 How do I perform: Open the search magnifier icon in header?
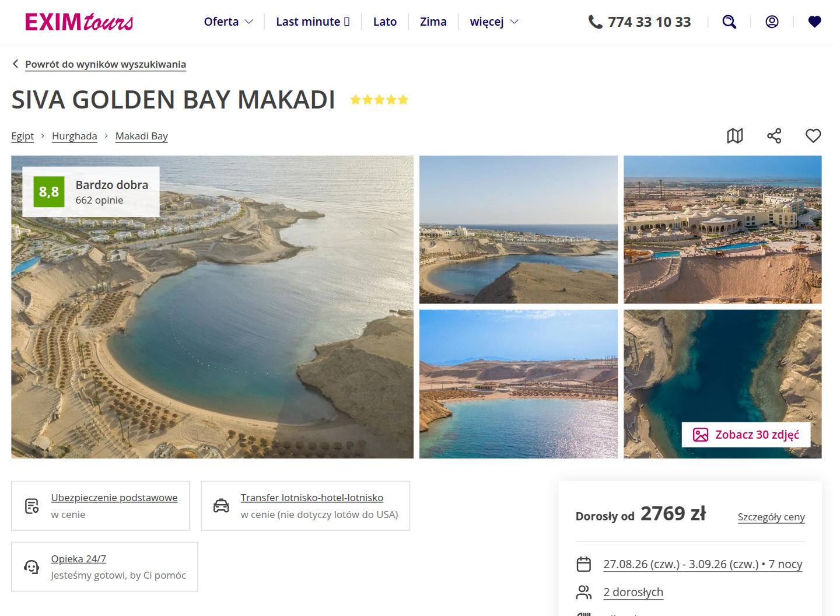point(729,22)
